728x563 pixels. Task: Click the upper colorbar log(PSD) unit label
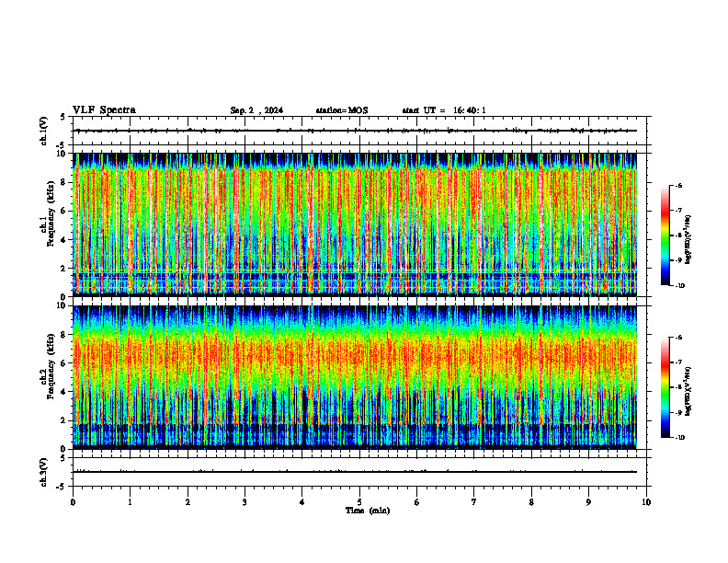click(x=688, y=240)
